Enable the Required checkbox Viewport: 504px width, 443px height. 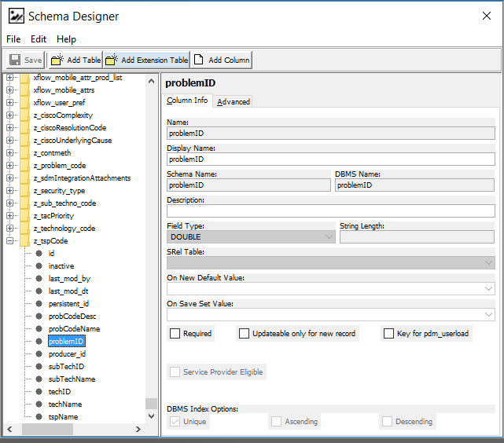click(175, 334)
